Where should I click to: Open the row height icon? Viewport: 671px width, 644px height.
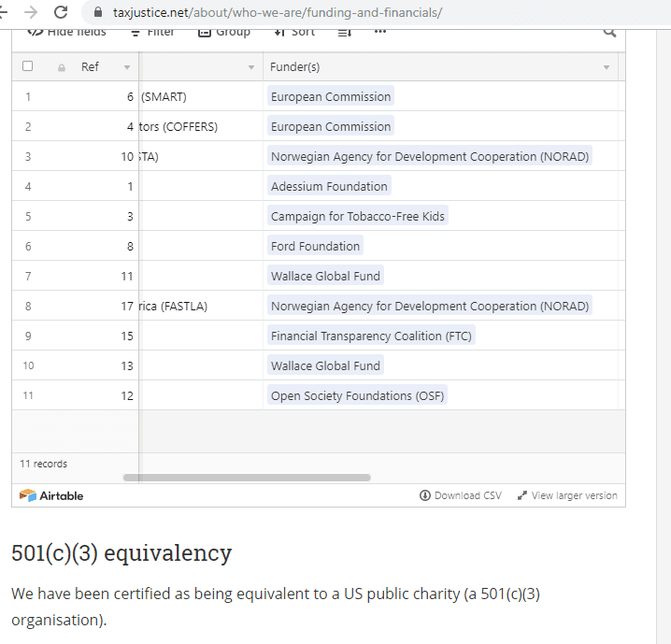(345, 33)
